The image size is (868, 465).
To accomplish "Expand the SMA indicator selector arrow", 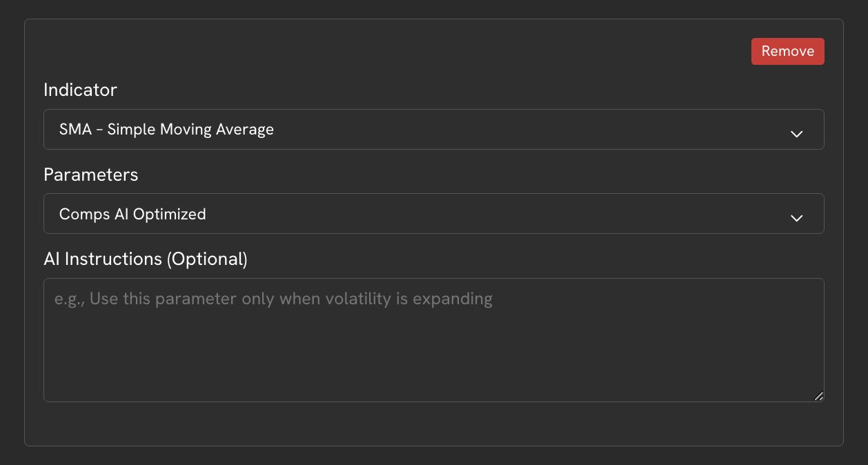I will coord(796,134).
